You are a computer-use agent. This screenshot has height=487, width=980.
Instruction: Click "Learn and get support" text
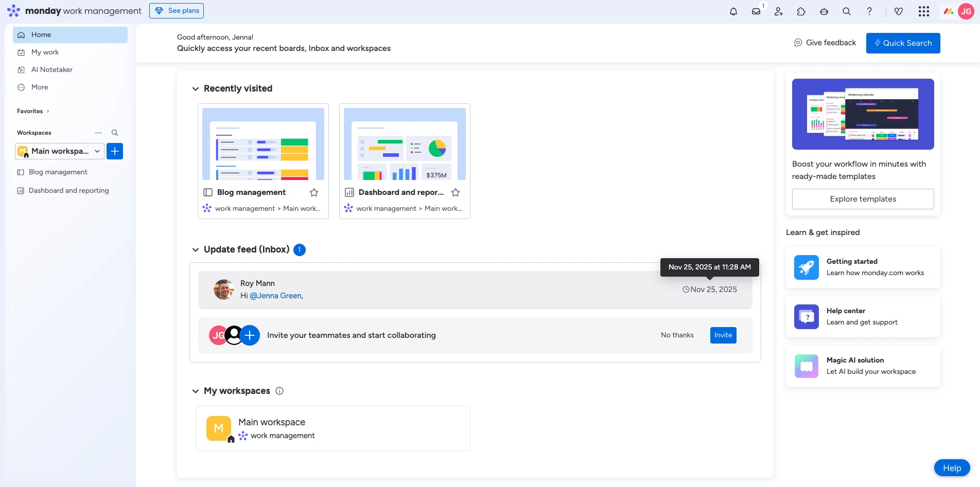[862, 322]
